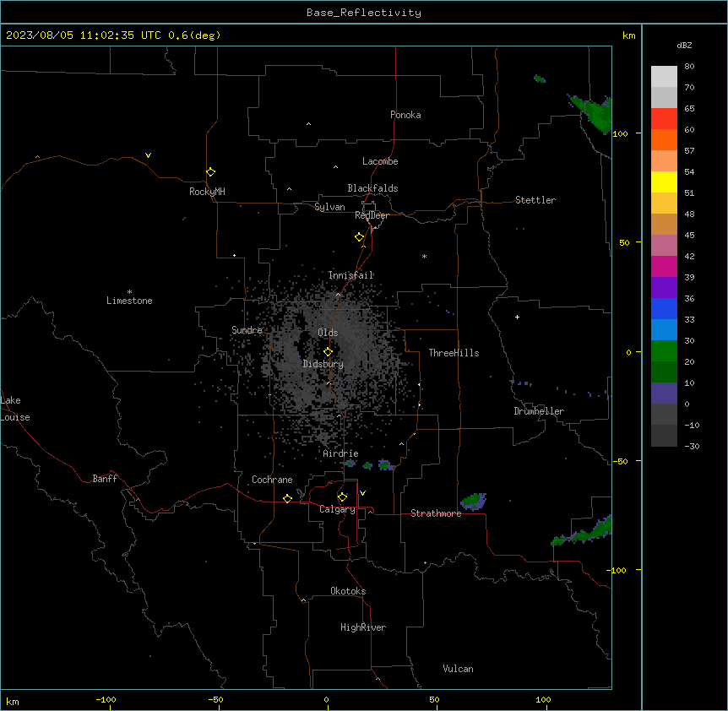
Task: Click the Airdrie city label
Action: pyautogui.click(x=341, y=453)
